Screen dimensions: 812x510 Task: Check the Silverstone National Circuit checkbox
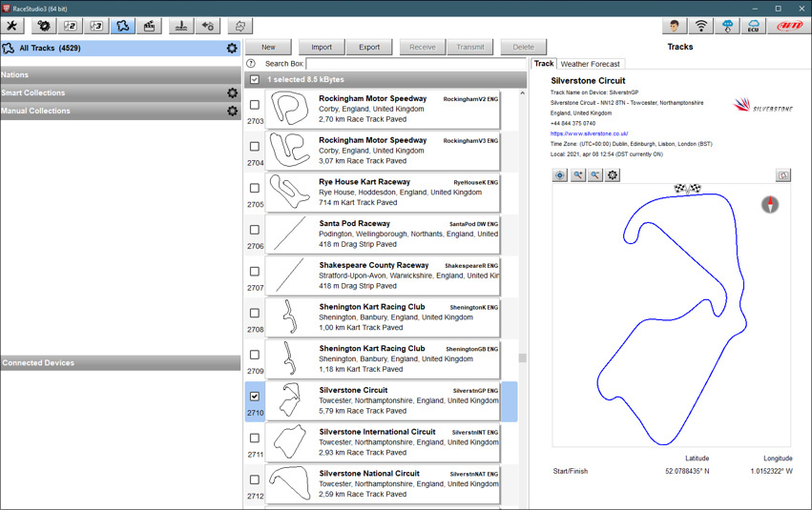pyautogui.click(x=255, y=479)
